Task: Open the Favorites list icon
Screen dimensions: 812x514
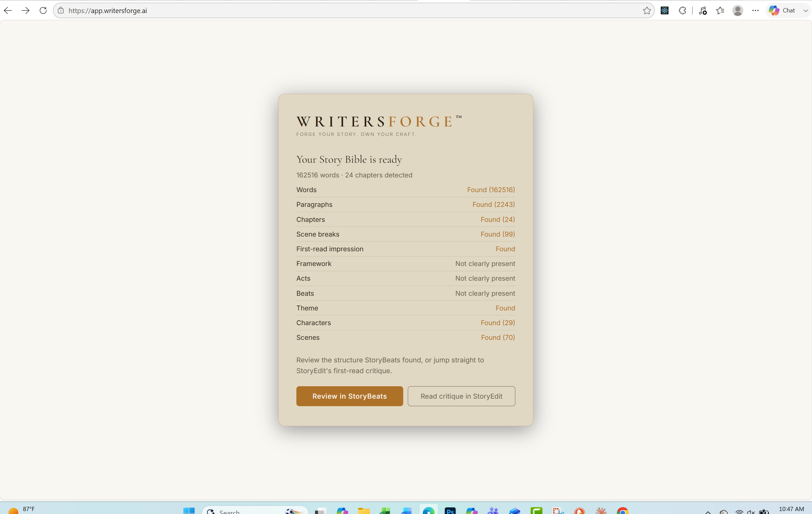Action: (x=720, y=10)
